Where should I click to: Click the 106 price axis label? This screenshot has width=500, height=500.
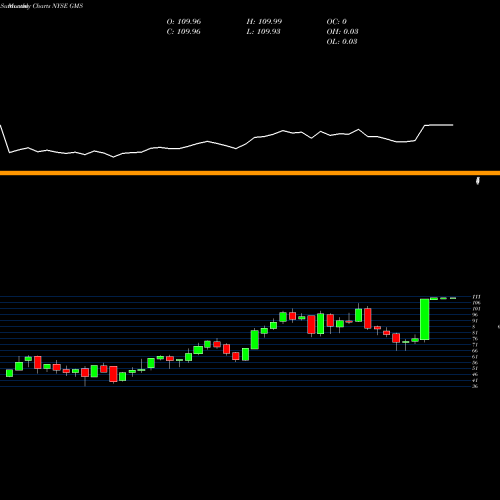[476, 303]
